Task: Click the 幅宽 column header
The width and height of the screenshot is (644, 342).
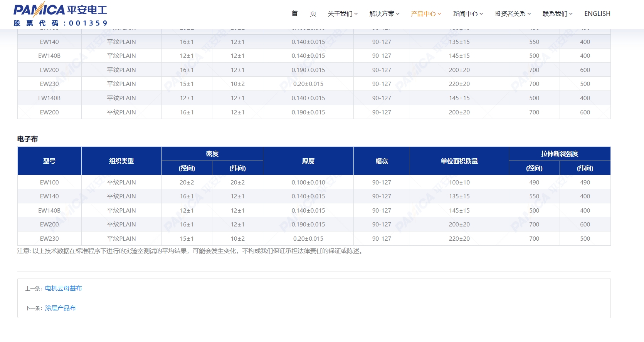Action: [x=382, y=161]
